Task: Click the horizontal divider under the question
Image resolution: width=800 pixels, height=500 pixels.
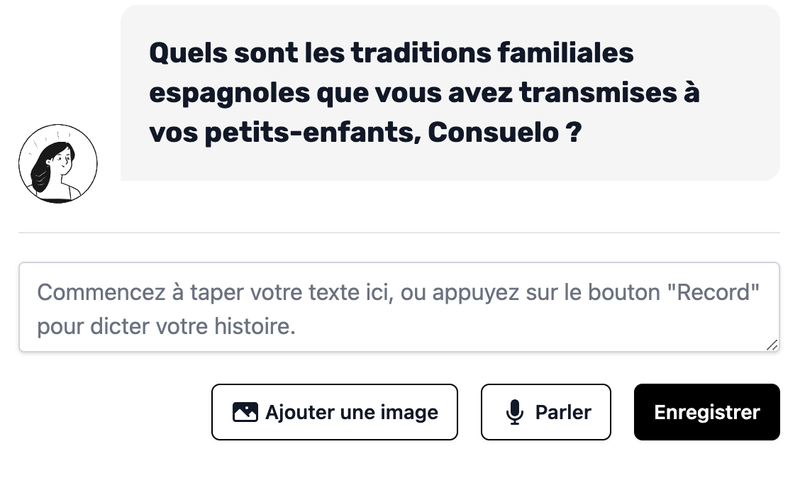Action: coord(398,233)
